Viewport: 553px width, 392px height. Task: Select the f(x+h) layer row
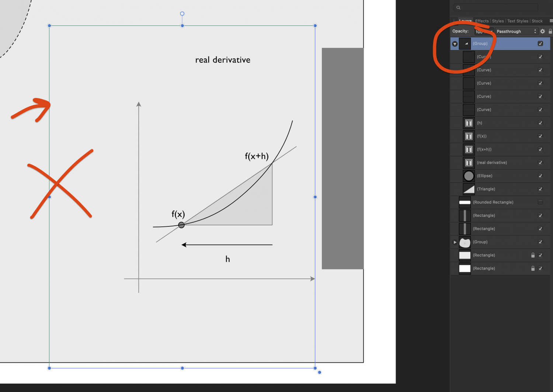click(x=500, y=149)
